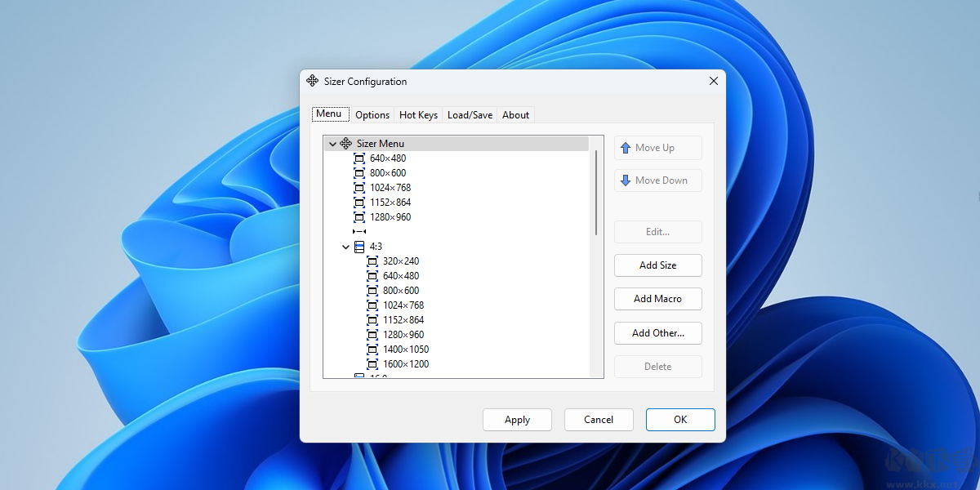Switch to the Options tab

pyautogui.click(x=372, y=115)
